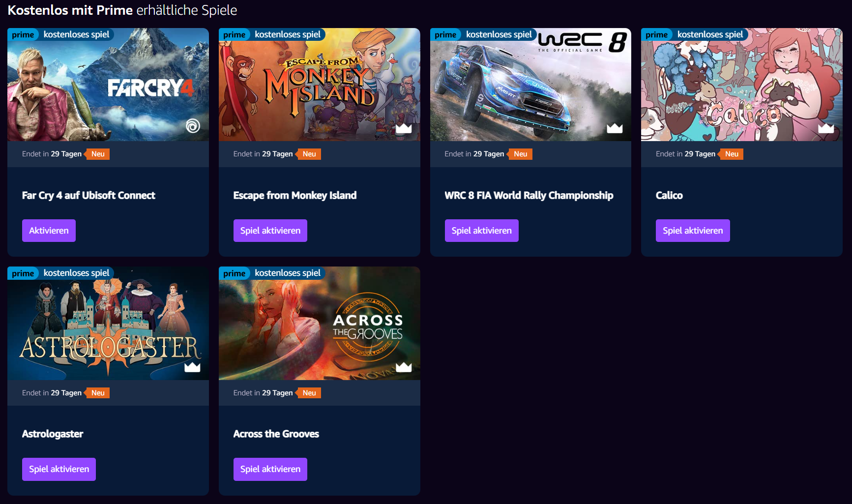Open the WRC 8 cover image

click(530, 85)
